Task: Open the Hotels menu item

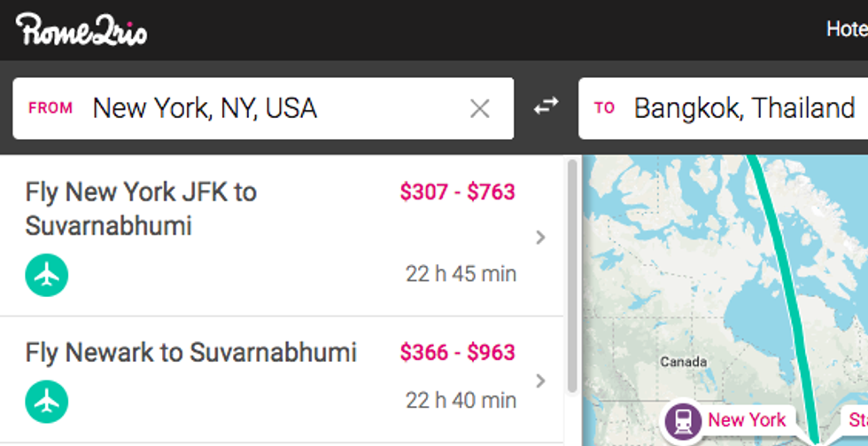Action: [846, 29]
